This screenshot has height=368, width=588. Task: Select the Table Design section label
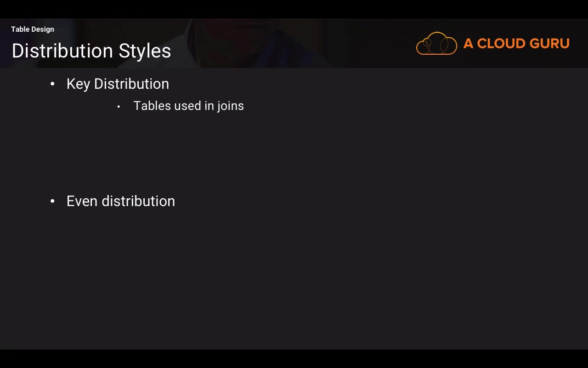33,29
